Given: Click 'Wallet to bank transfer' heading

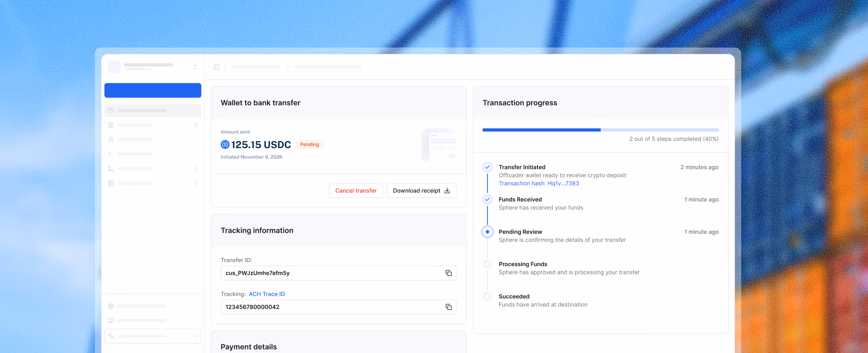Looking at the screenshot, I should [260, 103].
